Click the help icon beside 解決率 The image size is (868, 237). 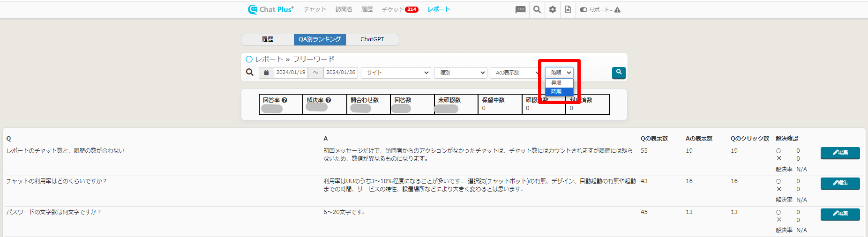328,100
